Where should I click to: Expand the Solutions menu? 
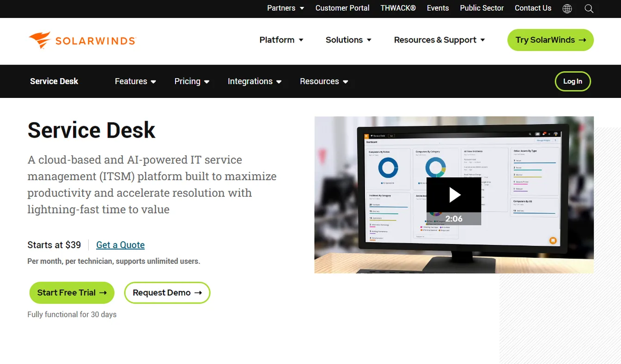[349, 40]
